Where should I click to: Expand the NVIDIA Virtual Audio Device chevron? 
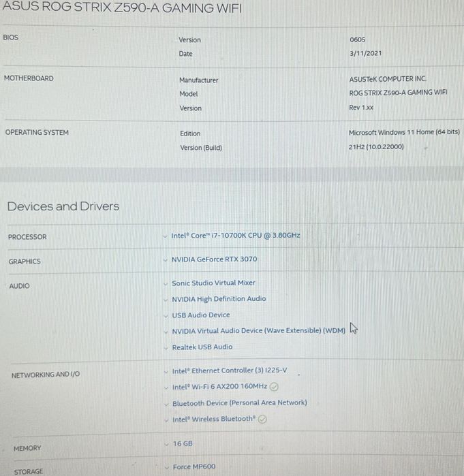pyautogui.click(x=166, y=332)
